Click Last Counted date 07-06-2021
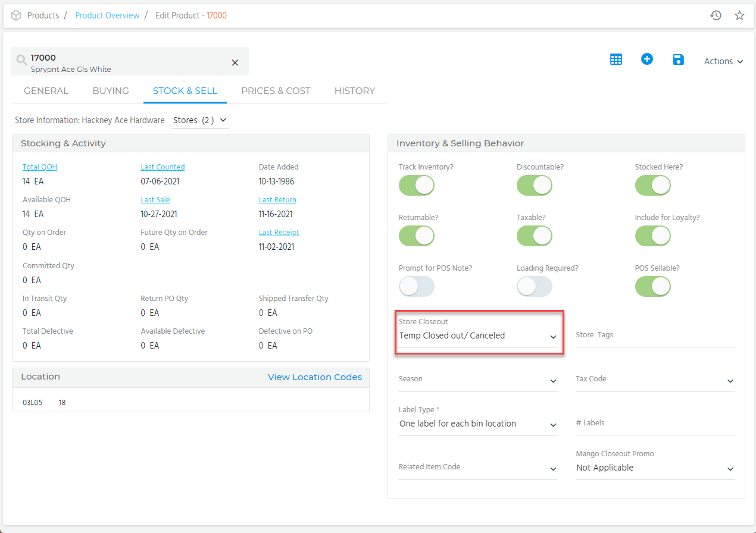Screen dimensions: 756x533 160,181
